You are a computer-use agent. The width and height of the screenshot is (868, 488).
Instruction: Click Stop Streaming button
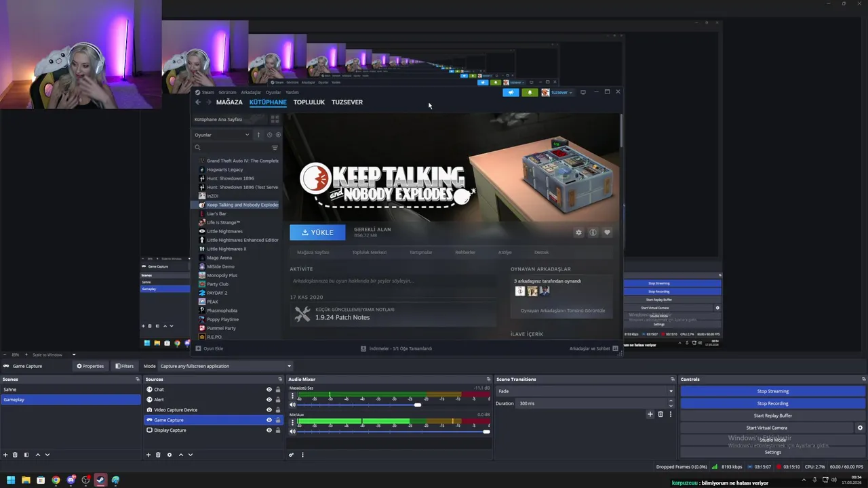point(773,391)
